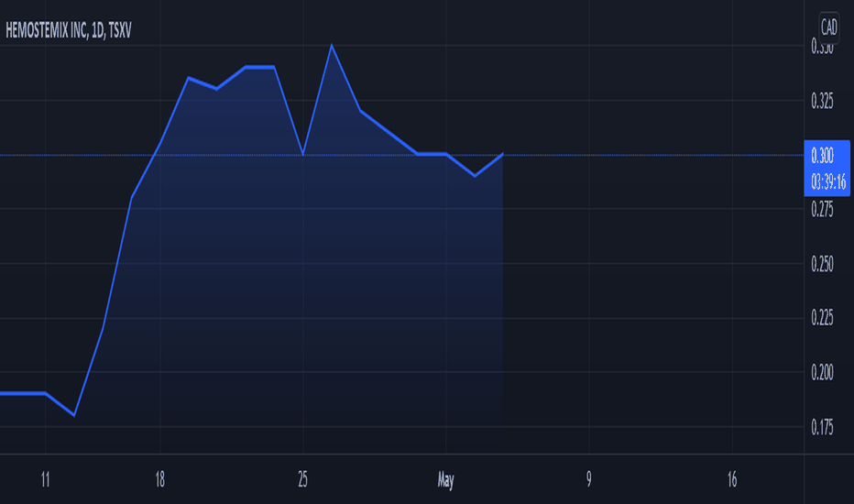Viewport: 854px width, 504px height.
Task: Click the blue 0.300 current price label
Action: (x=823, y=156)
